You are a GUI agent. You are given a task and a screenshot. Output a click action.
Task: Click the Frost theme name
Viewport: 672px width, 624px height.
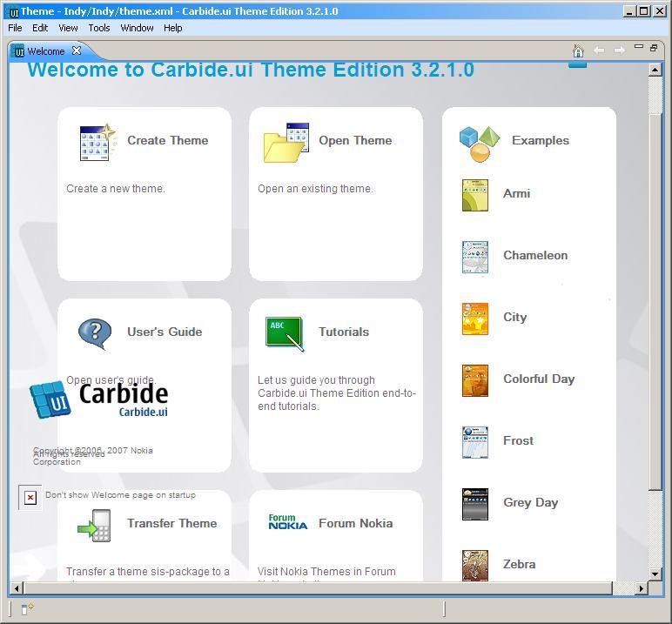click(x=518, y=440)
